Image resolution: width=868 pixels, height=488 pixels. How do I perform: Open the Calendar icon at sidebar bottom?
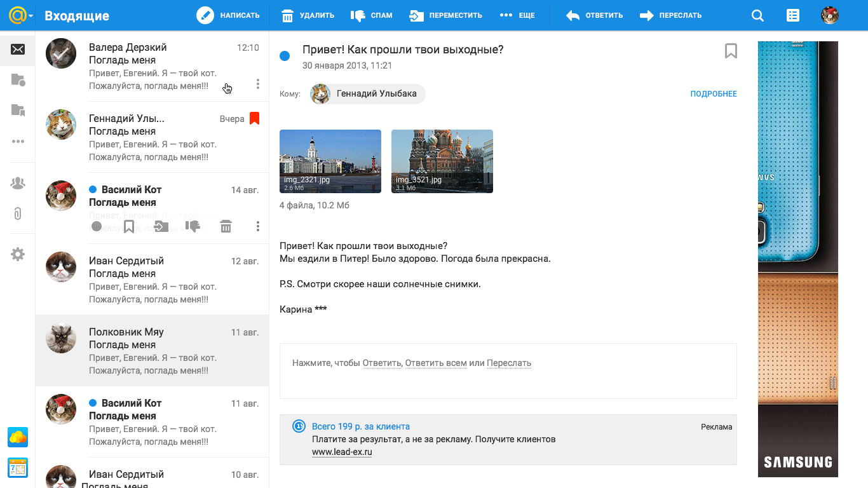click(17, 467)
